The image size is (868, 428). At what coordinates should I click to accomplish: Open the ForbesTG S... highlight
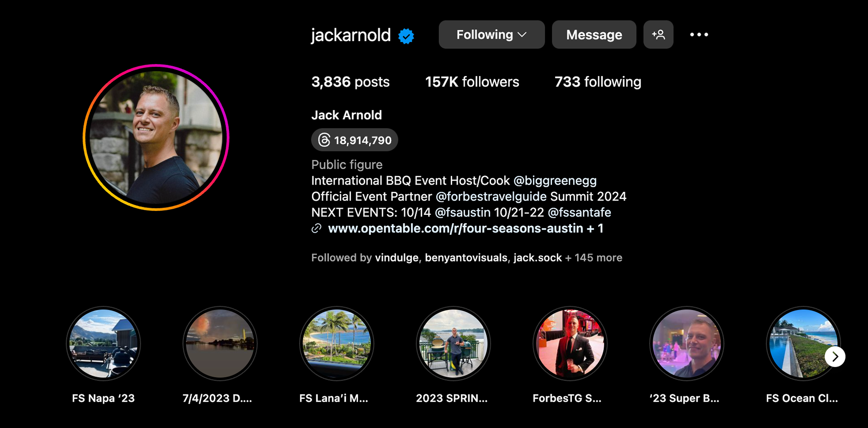570,344
